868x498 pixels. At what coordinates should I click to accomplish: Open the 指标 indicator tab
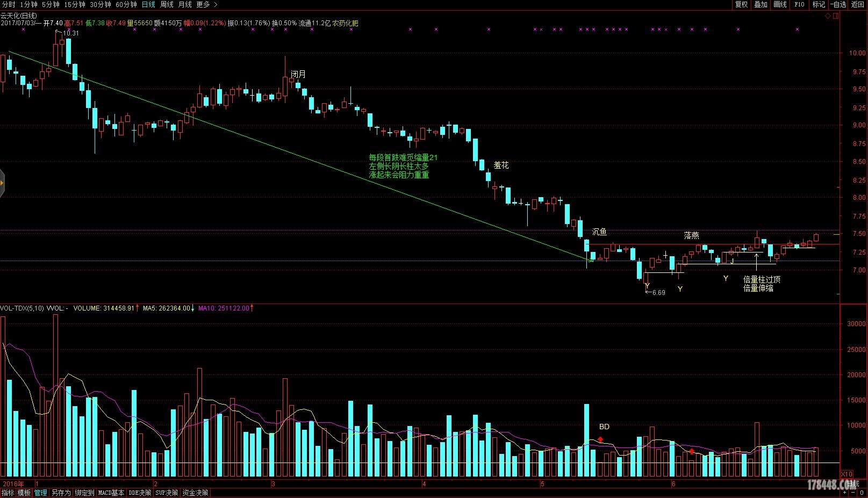coord(8,493)
